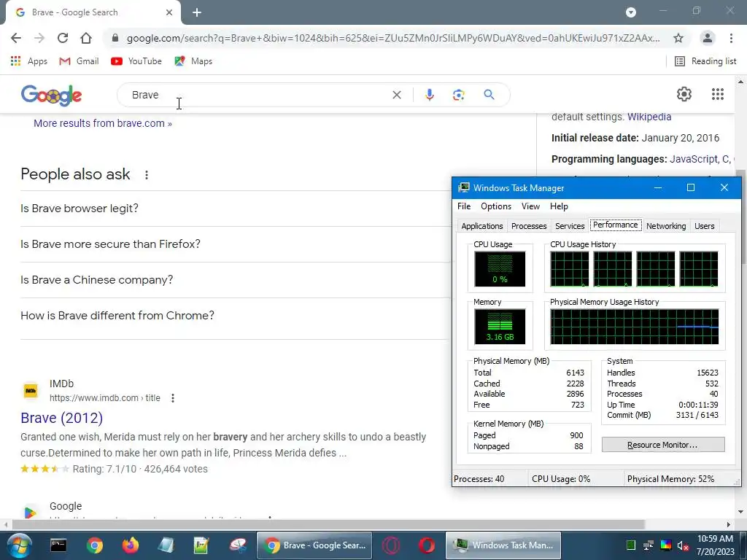This screenshot has width=747, height=560.
Task: Switch to the Windows Task Manager taskbar button
Action: pos(503,545)
